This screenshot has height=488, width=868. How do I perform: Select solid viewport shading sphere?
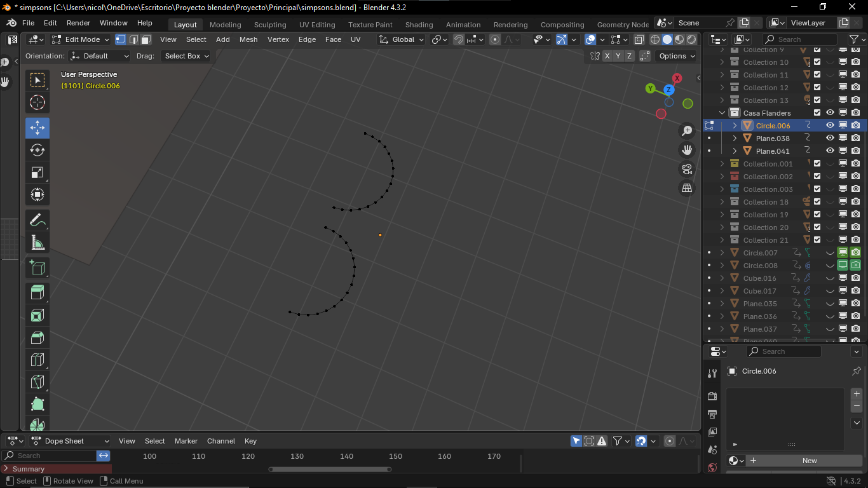[667, 39]
